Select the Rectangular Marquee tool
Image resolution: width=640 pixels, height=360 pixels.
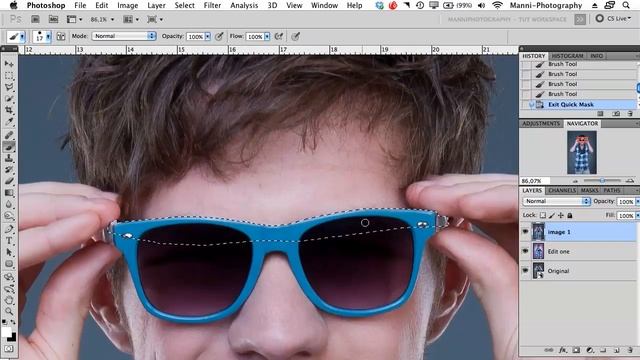(9, 76)
